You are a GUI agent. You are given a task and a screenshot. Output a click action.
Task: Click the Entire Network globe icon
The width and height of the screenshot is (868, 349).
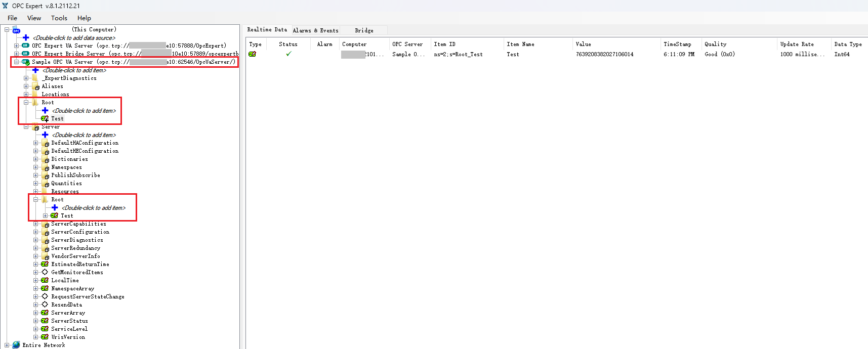(x=16, y=345)
